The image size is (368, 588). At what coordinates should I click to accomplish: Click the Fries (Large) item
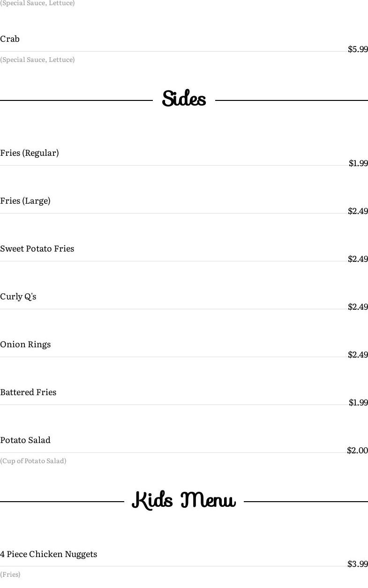[25, 201]
